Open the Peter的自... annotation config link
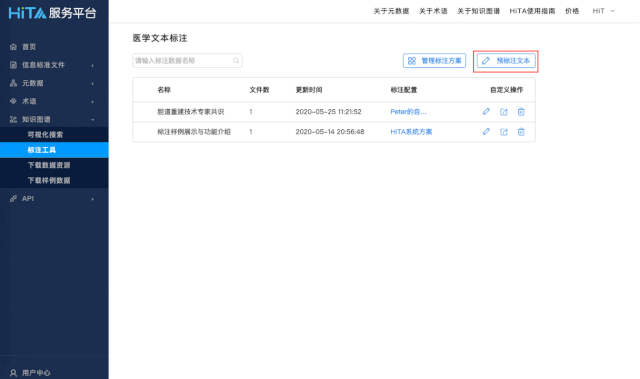This screenshot has height=379, width=640. tap(408, 112)
